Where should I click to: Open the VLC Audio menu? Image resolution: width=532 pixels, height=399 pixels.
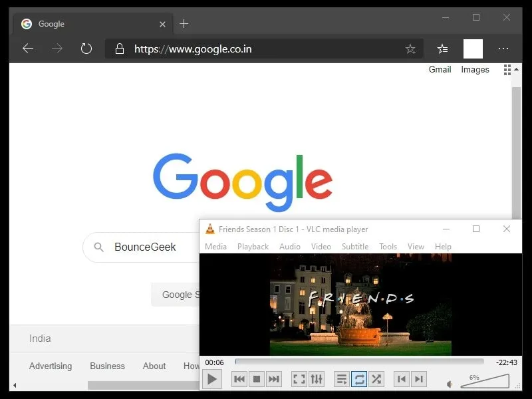coord(290,246)
